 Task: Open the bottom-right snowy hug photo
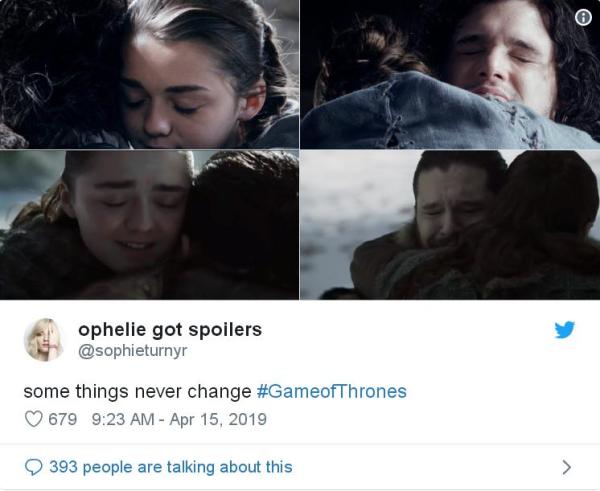pos(450,225)
